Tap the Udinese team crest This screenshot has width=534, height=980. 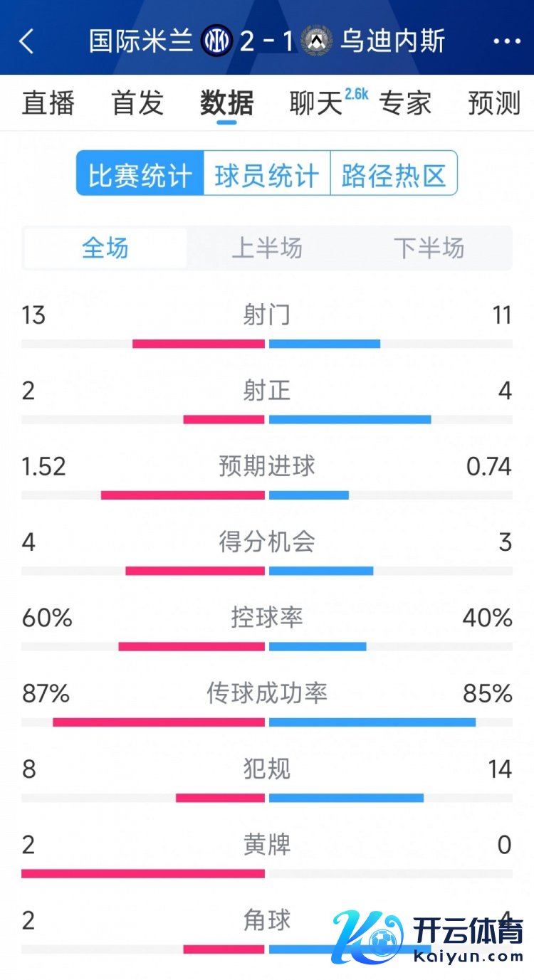316,41
